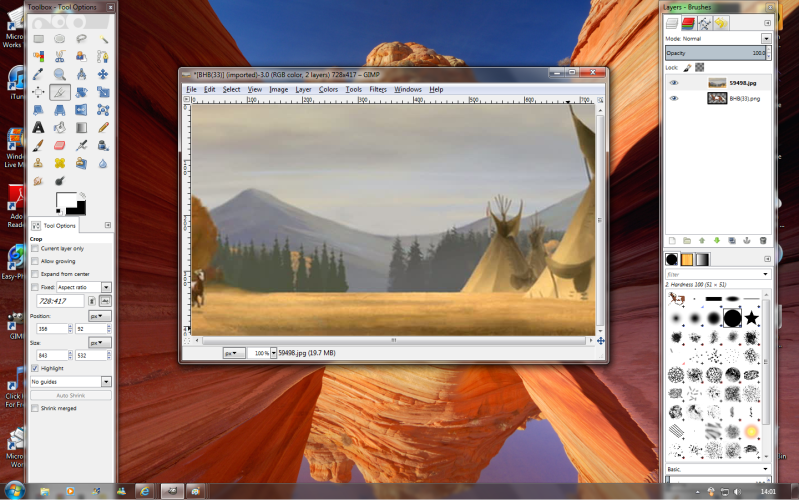The width and height of the screenshot is (799, 504).
Task: Open navigation preview at canvas corner
Action: tap(600, 340)
